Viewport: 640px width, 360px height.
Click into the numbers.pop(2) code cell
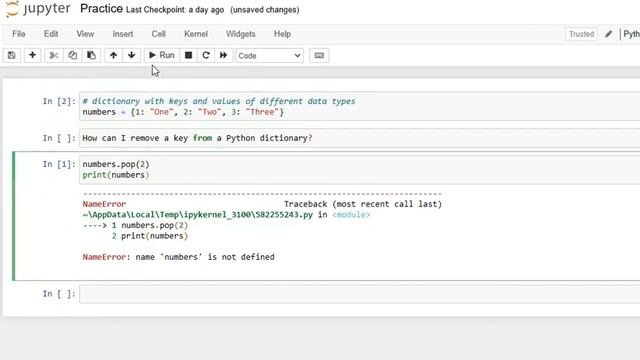(359, 169)
